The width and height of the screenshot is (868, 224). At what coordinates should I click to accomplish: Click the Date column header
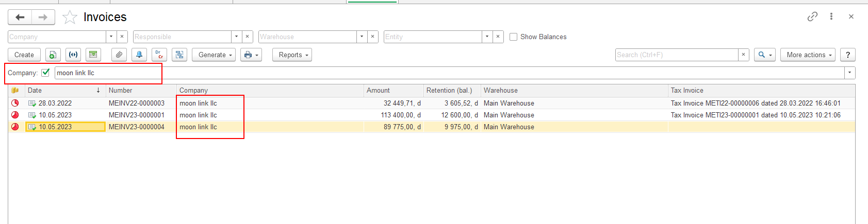coord(64,90)
